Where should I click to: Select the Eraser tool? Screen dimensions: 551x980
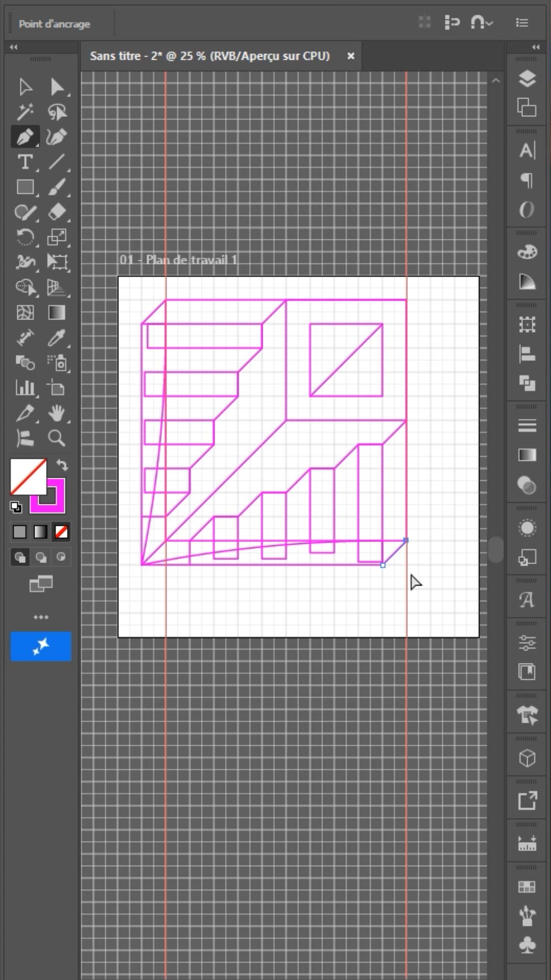click(57, 212)
